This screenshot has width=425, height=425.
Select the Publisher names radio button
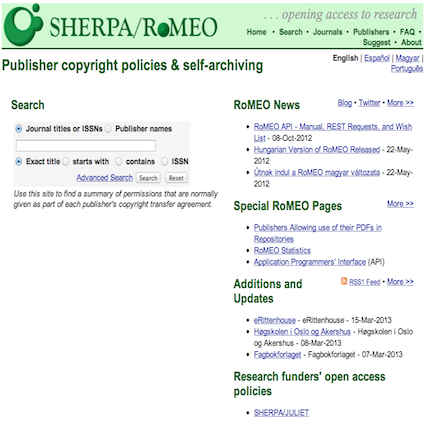(x=108, y=129)
